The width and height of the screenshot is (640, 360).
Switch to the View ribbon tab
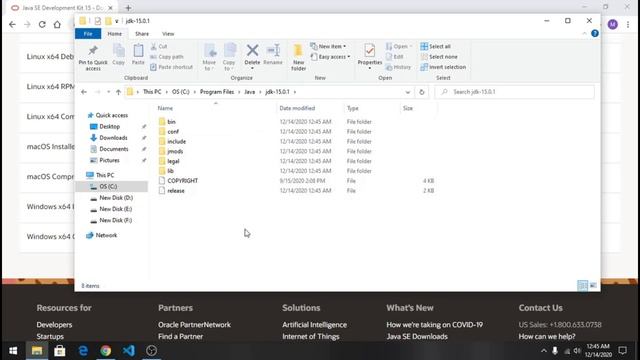pyautogui.click(x=168, y=34)
